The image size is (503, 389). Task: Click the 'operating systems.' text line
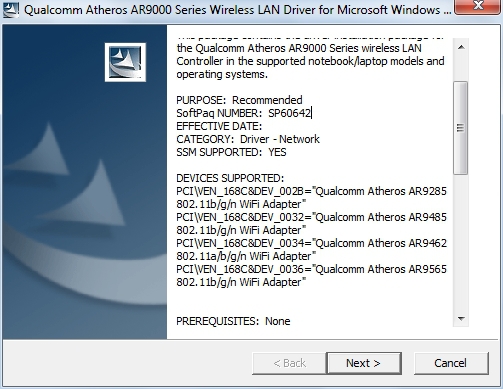(x=222, y=74)
